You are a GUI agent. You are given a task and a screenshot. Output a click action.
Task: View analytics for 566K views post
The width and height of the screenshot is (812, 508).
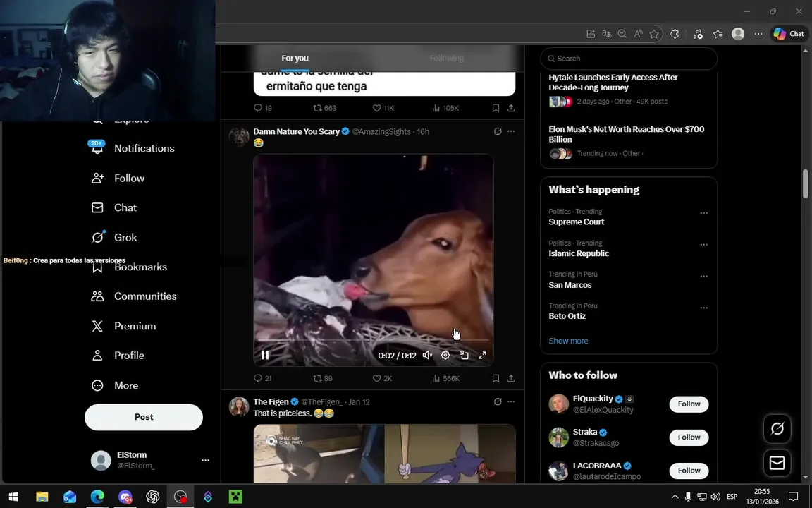coord(445,378)
